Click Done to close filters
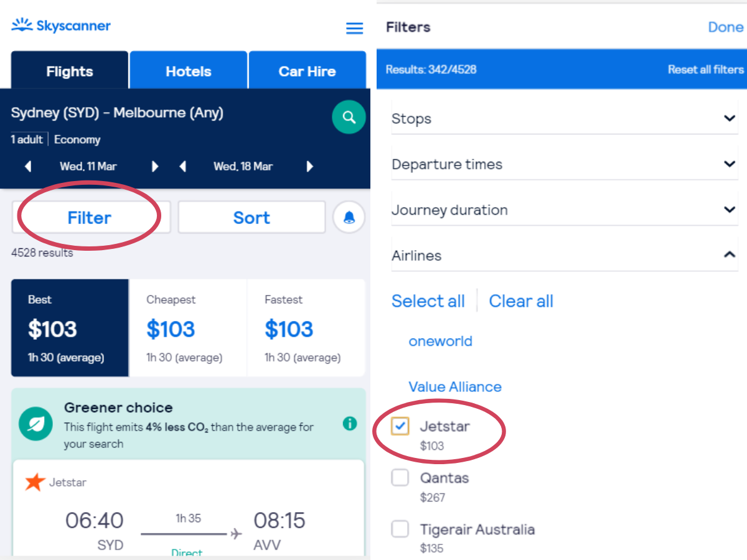 [x=725, y=27]
